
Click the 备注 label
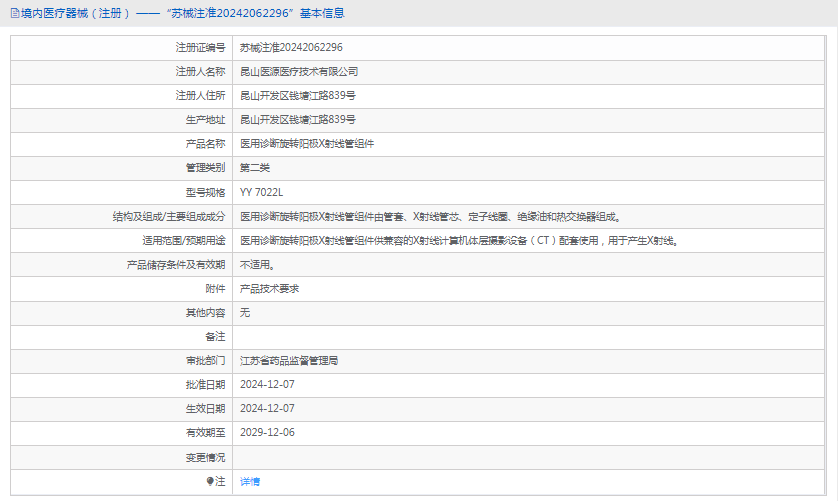(x=215, y=337)
